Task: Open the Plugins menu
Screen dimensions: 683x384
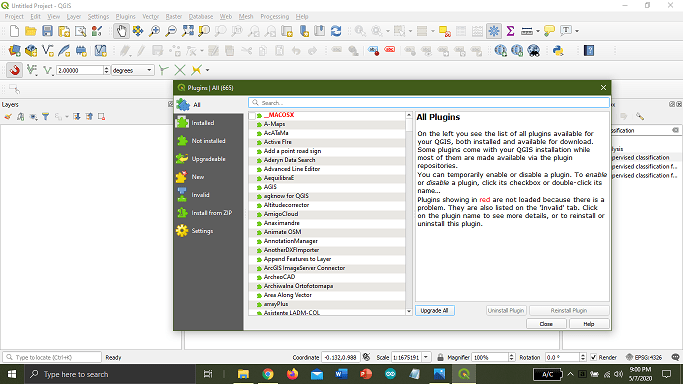Action: (x=125, y=17)
